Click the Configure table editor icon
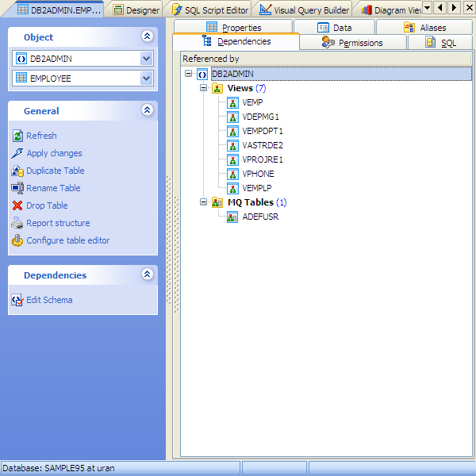 17,240
